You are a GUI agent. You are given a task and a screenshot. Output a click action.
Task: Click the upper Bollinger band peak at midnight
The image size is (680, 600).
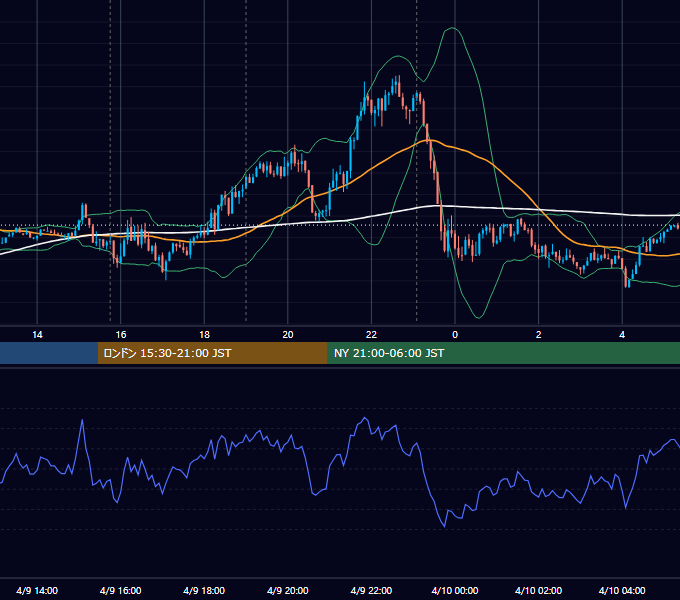click(452, 28)
